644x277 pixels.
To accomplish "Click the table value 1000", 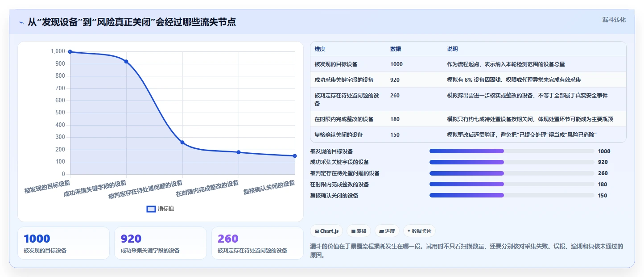I will 396,64.
